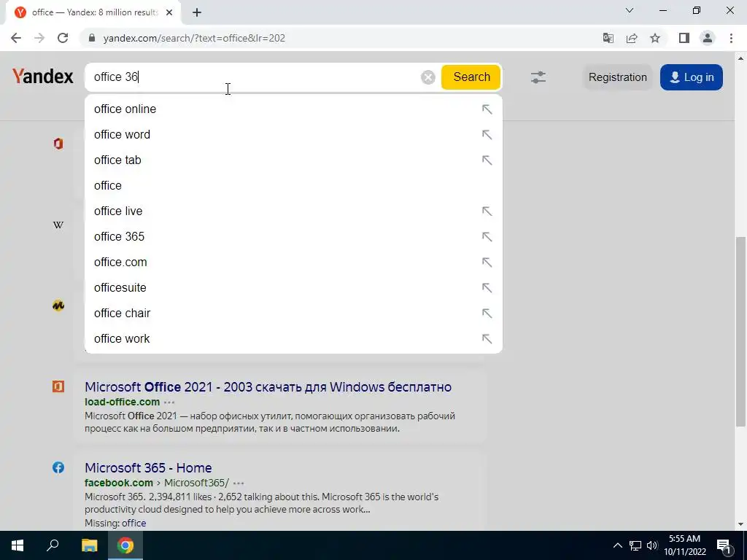Click the page vertical scrollbar thumb
Image resolution: width=747 pixels, height=560 pixels.
[x=740, y=332]
